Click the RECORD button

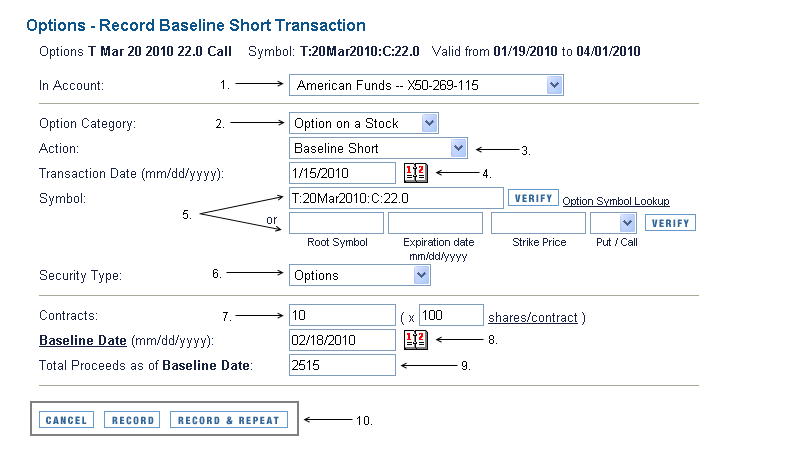132,420
